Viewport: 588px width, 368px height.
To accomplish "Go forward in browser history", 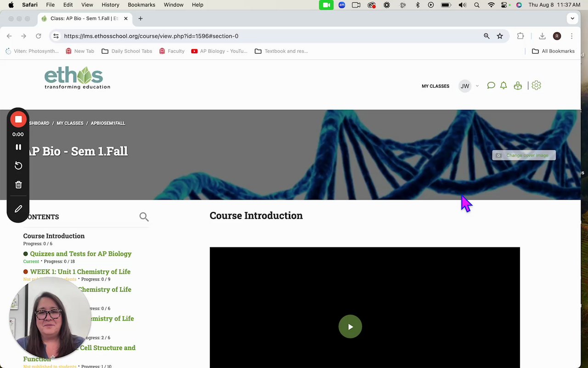I will [x=23, y=36].
